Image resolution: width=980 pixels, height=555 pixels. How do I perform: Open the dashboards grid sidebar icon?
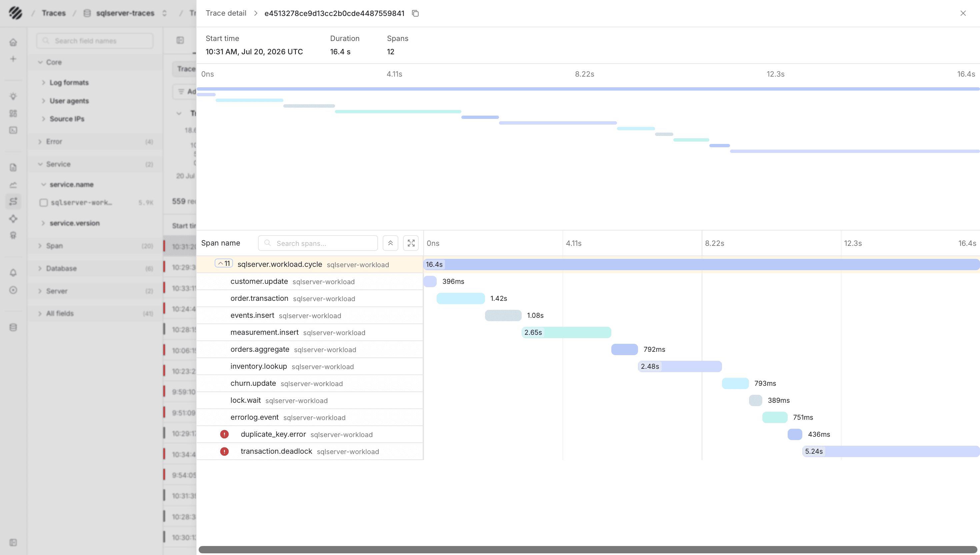[x=13, y=113]
